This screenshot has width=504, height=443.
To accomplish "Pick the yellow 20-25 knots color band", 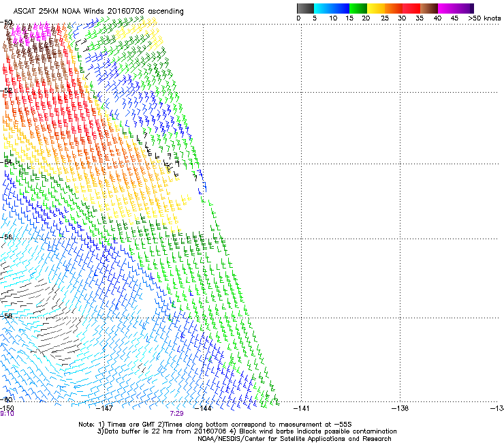I will 376,8.
